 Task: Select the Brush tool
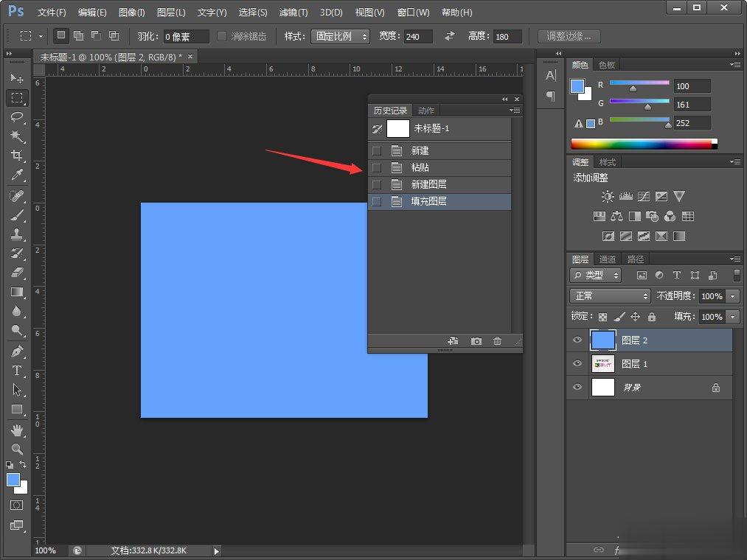click(17, 214)
